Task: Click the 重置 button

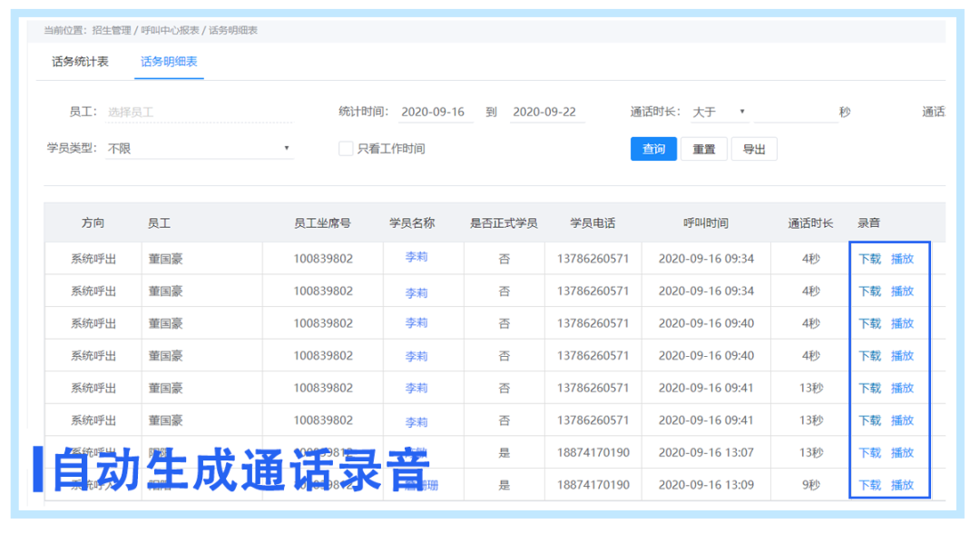Action: (704, 149)
